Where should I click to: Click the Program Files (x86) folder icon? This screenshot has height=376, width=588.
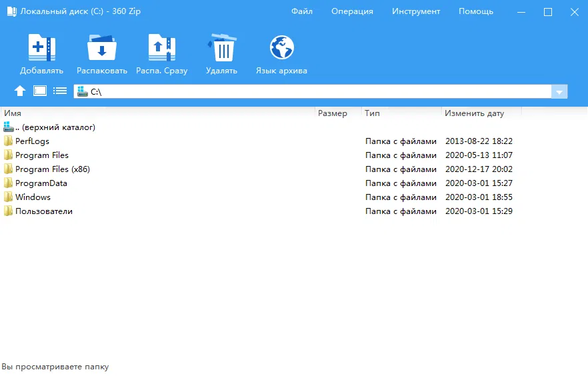(8, 169)
